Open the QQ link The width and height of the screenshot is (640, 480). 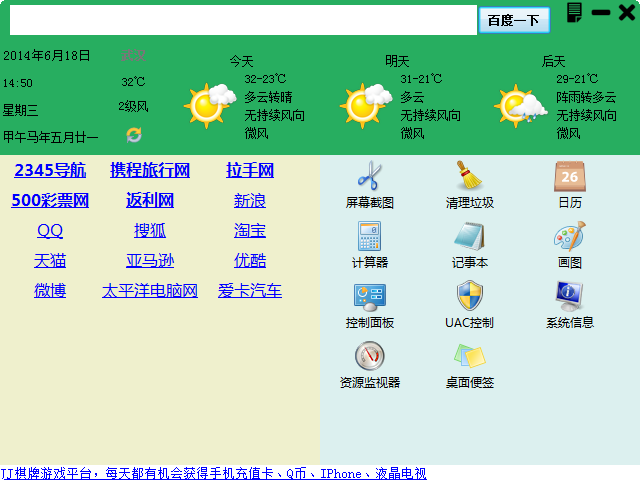(50, 231)
